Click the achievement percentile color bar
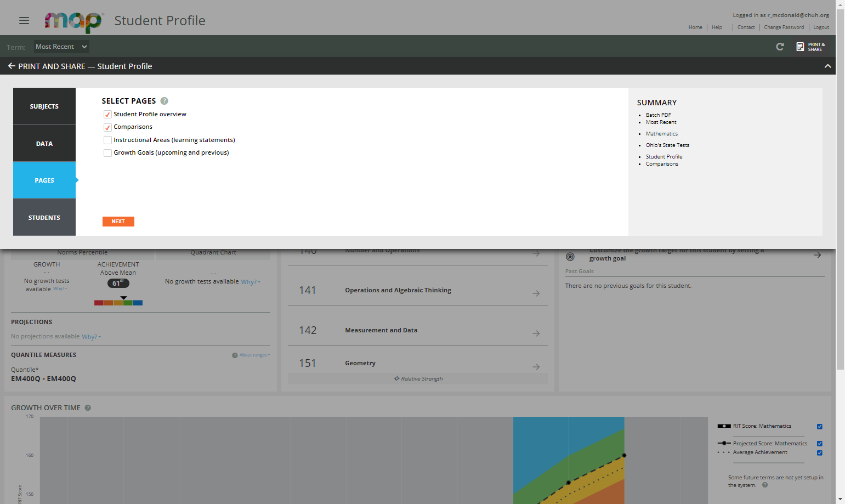 pos(118,303)
